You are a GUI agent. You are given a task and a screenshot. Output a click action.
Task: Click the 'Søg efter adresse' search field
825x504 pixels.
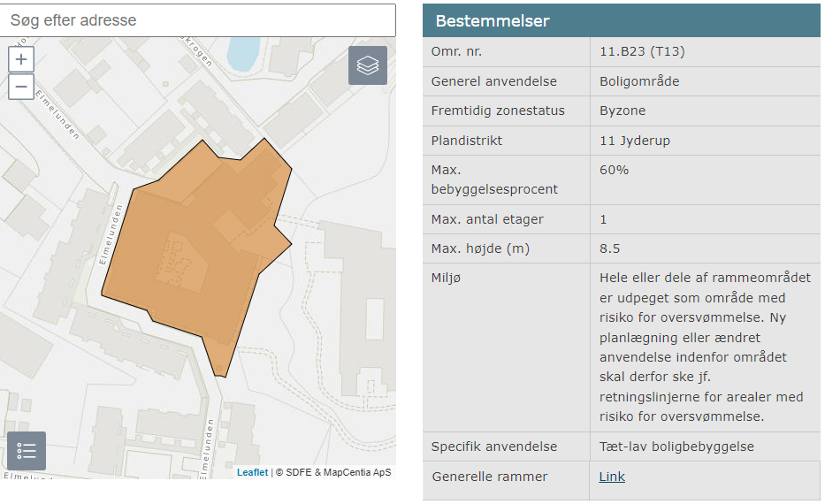coord(197,19)
